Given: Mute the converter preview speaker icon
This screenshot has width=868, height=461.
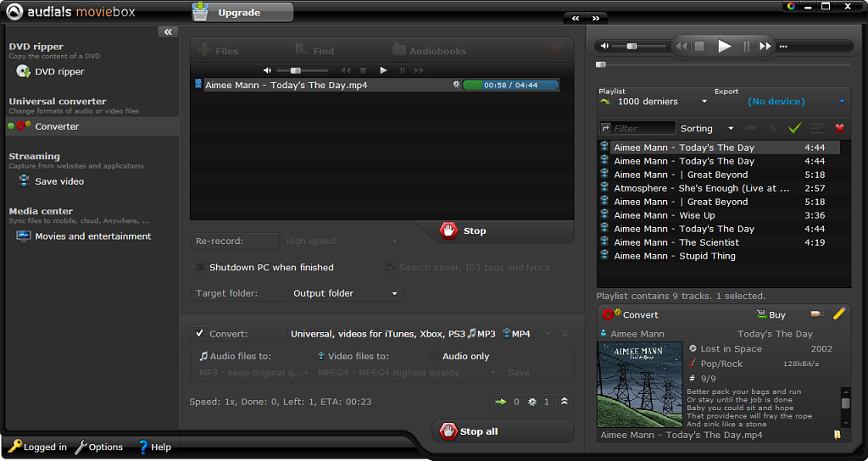Looking at the screenshot, I should pos(267,70).
